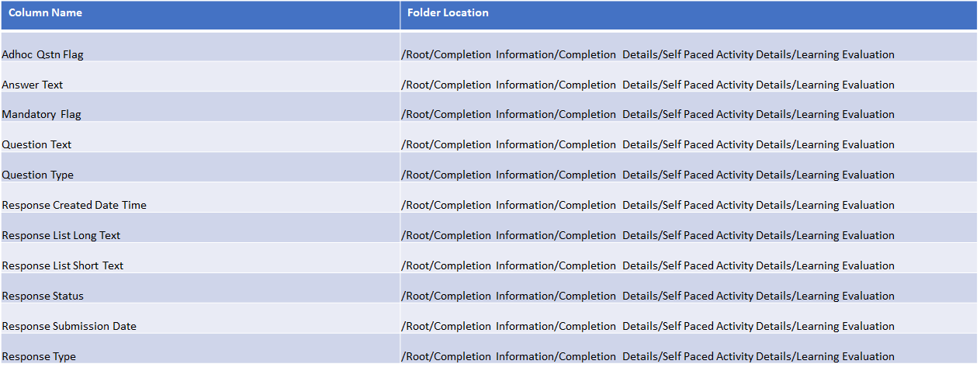Click the folder path beside Response Submission Date
980x371 pixels.
[648, 327]
